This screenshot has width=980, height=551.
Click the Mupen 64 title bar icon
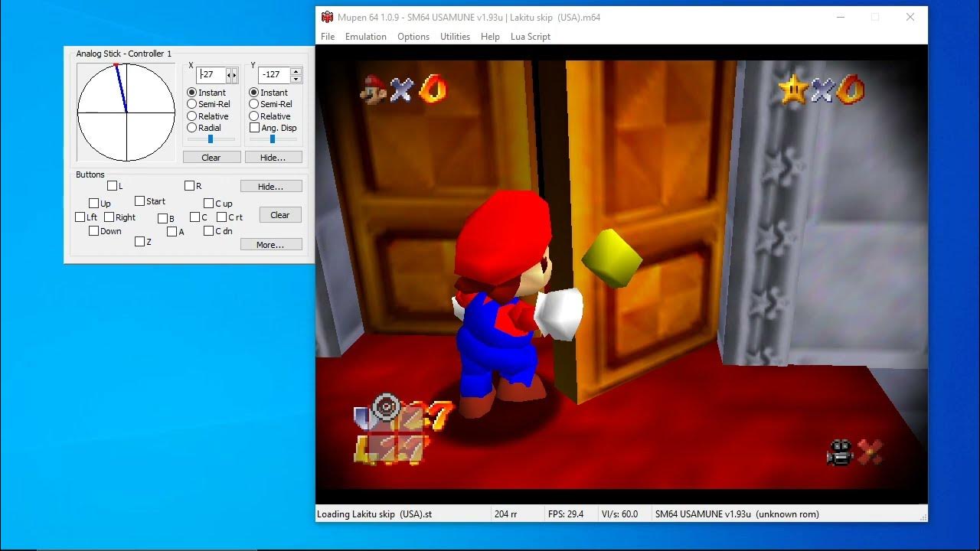[x=328, y=17]
